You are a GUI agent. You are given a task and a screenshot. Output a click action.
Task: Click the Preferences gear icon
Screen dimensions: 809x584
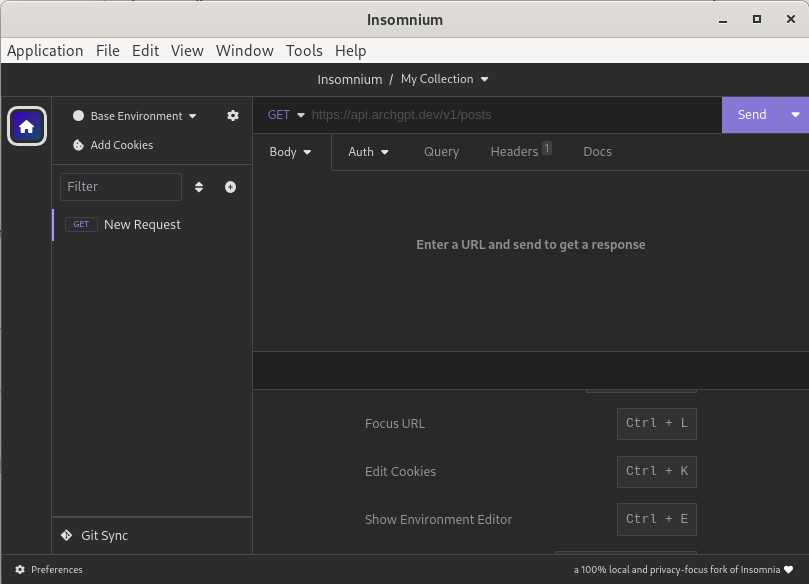[20, 570]
